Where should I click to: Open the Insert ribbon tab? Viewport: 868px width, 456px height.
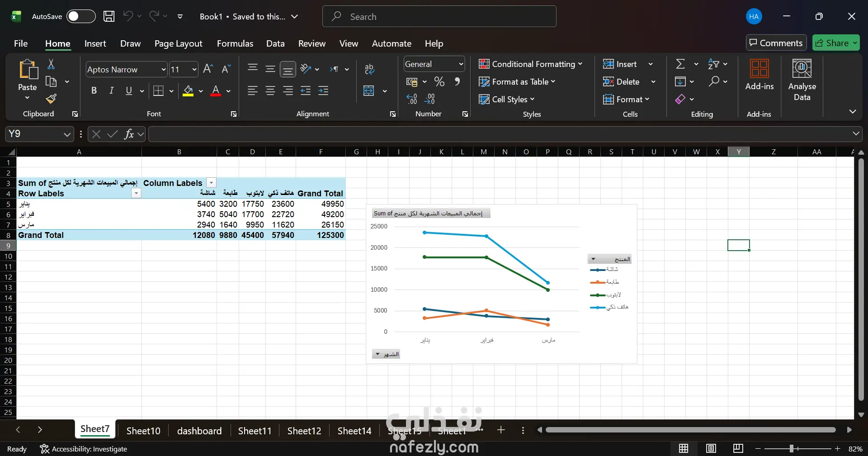[x=95, y=43]
